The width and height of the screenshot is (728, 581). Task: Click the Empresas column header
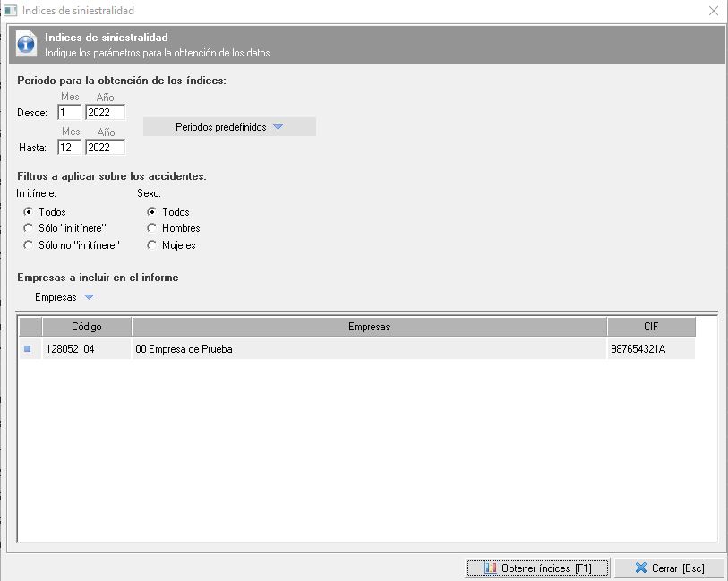369,328
